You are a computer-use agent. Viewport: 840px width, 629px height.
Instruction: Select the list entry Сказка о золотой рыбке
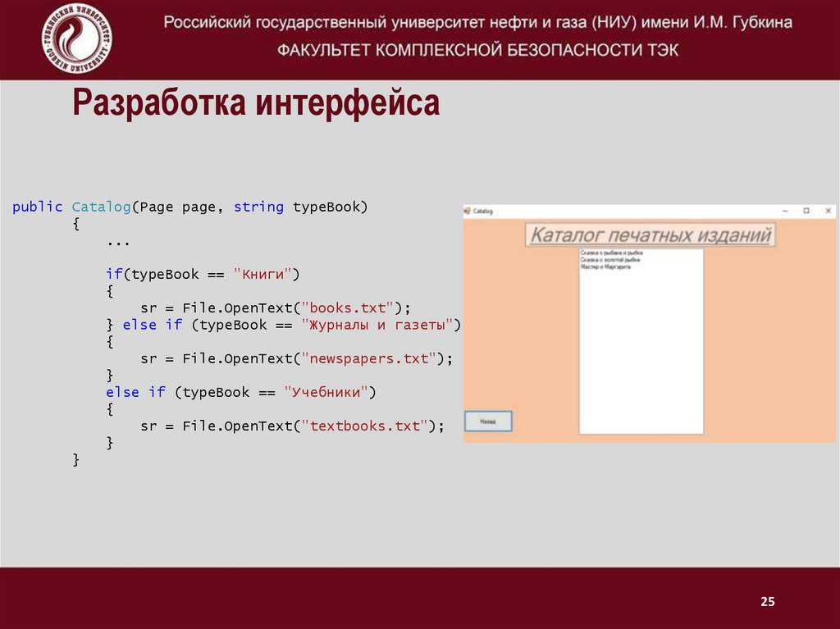(611, 258)
